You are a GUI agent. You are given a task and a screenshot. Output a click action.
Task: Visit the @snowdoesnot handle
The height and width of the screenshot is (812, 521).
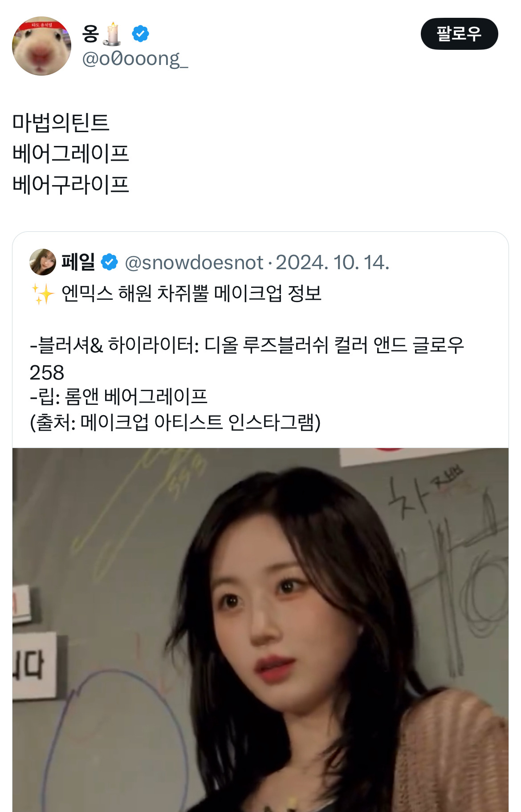pyautogui.click(x=194, y=263)
